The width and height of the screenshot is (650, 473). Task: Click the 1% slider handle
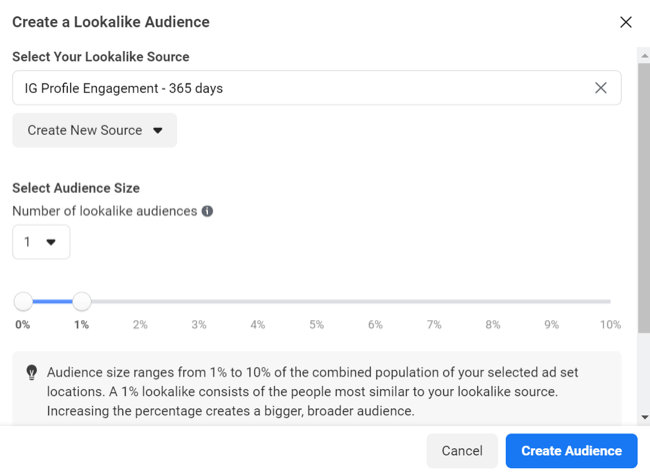tap(82, 301)
